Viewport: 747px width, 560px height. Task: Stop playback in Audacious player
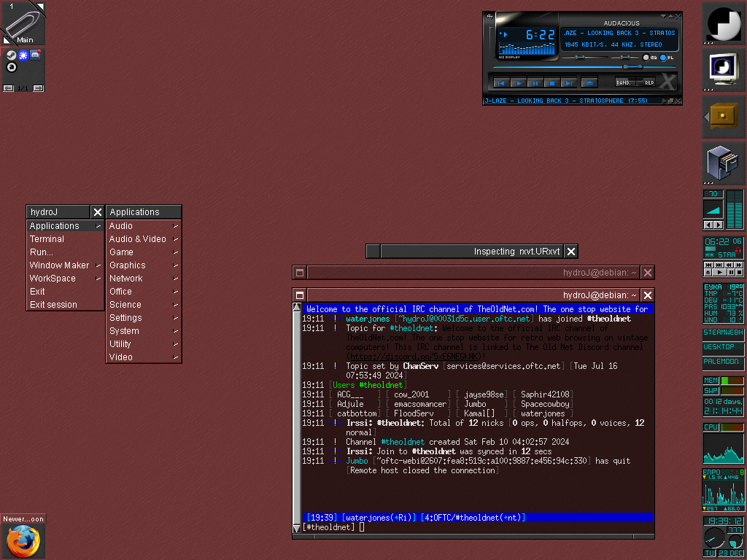[552, 83]
